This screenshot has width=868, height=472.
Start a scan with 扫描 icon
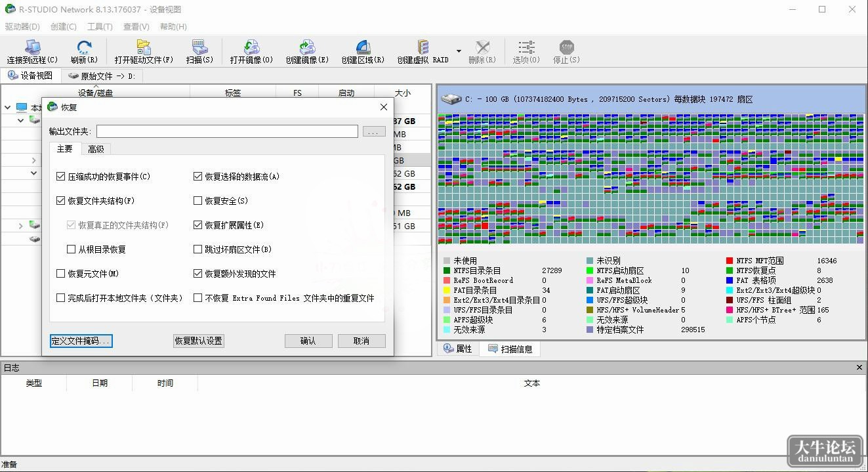point(199,48)
